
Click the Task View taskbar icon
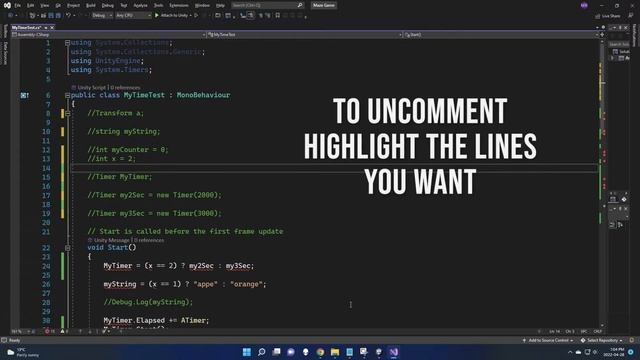click(x=276, y=352)
